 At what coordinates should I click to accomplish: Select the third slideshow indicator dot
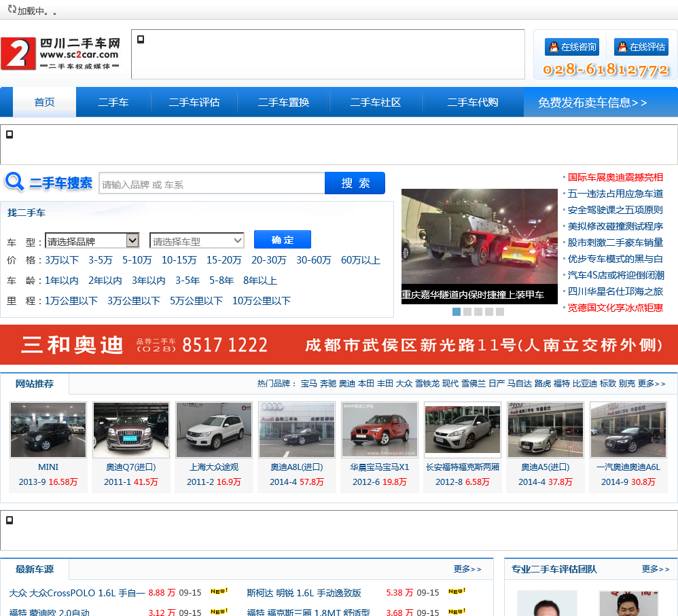click(x=478, y=312)
